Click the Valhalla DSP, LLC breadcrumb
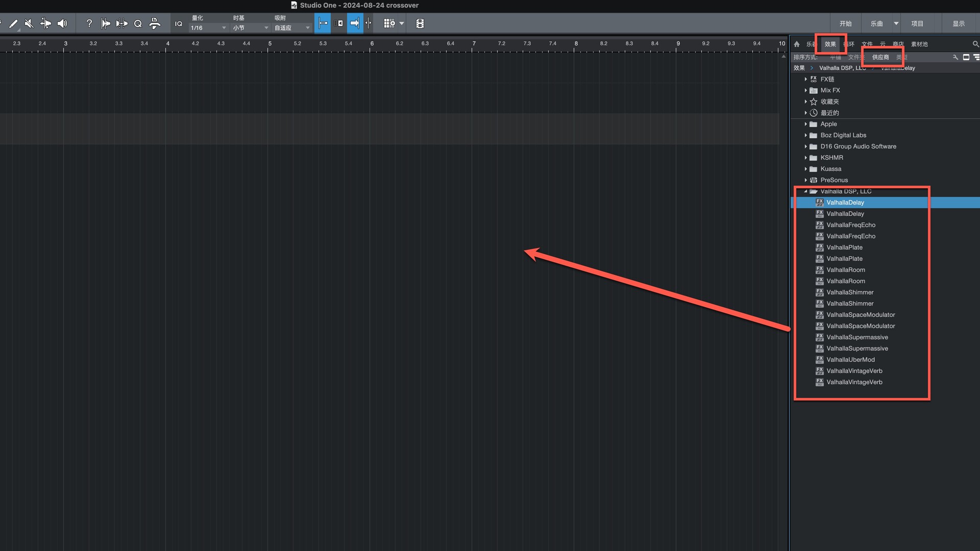980x551 pixels. tap(843, 68)
